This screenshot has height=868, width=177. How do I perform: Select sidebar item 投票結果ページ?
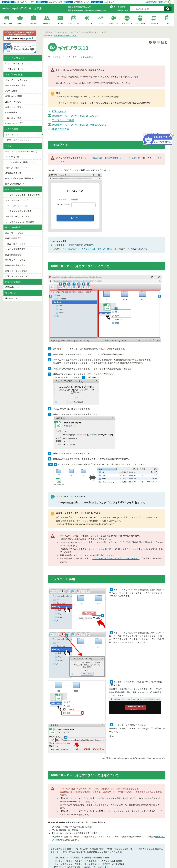pyautogui.click(x=23, y=287)
